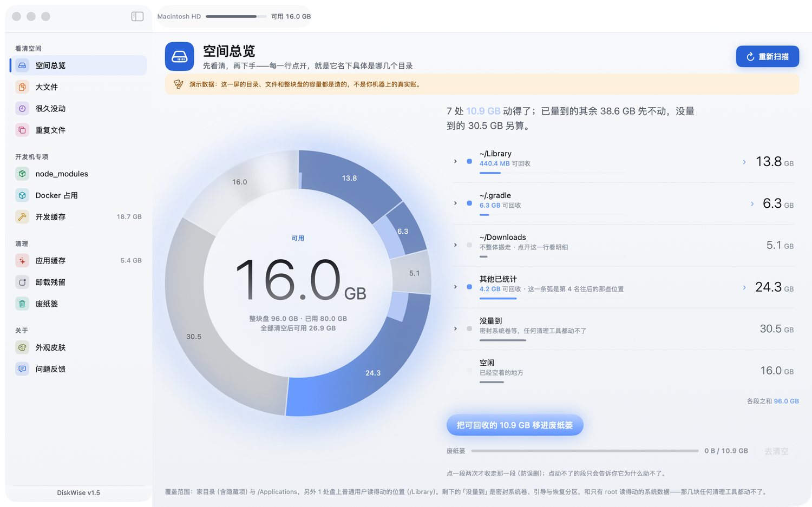Image resolution: width=812 pixels, height=507 pixels.
Task: Click the 空闲 16.0 GB row
Action: pos(623,371)
